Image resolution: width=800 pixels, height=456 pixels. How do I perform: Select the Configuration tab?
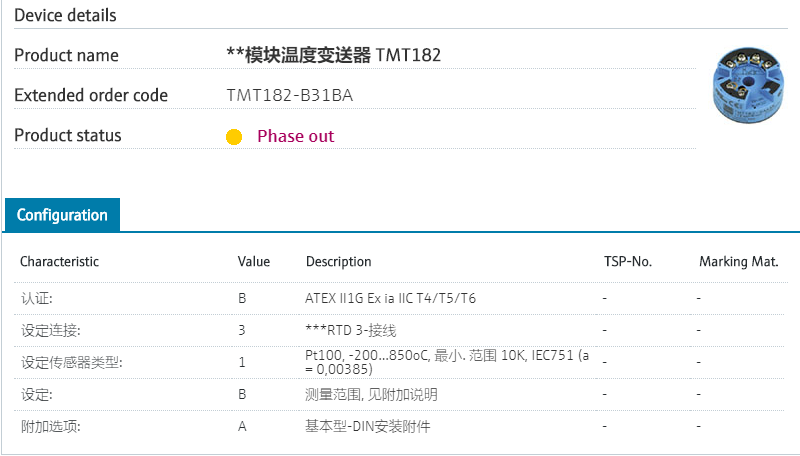62,215
